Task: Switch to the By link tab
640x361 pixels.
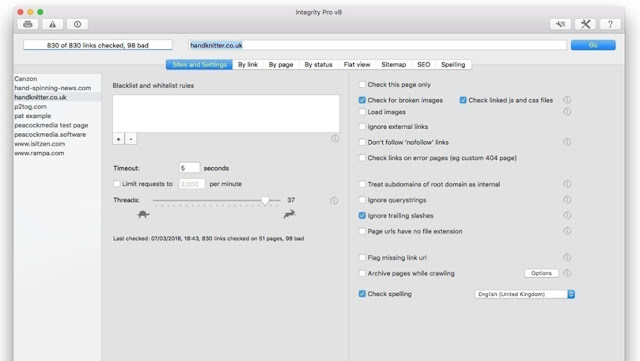Action: (x=248, y=65)
